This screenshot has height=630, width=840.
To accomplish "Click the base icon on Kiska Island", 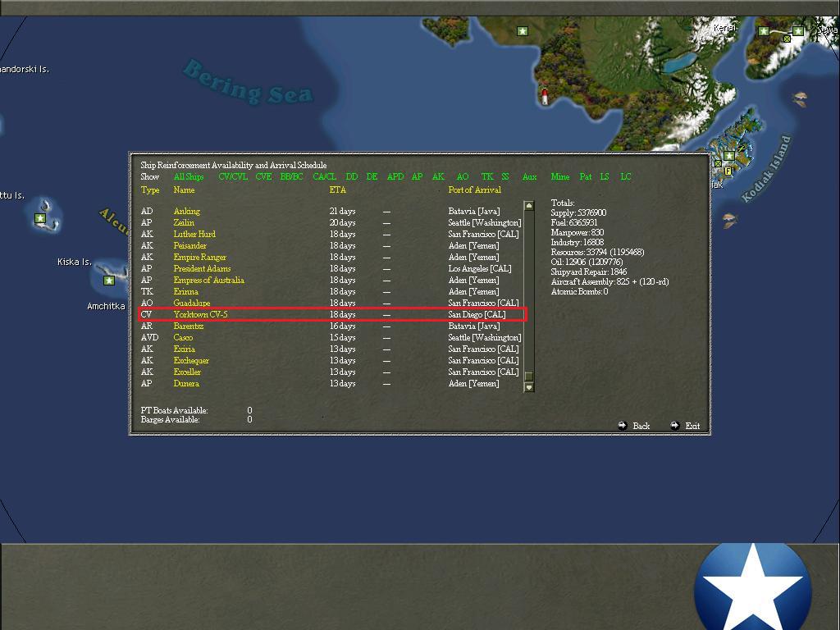I will [109, 281].
